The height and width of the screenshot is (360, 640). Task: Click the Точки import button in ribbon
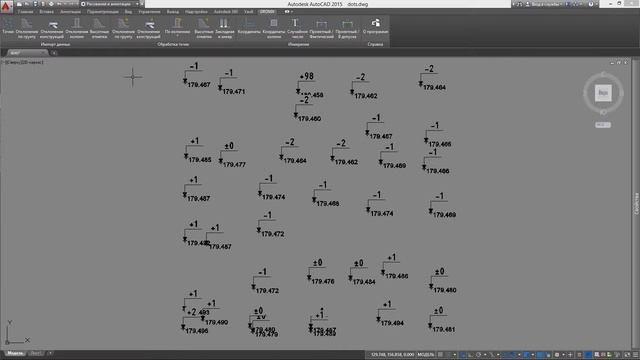[x=7, y=26]
